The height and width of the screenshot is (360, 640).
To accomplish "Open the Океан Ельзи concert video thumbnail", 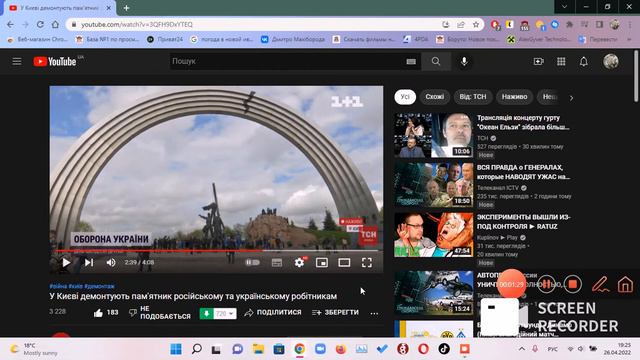I will coord(433,136).
